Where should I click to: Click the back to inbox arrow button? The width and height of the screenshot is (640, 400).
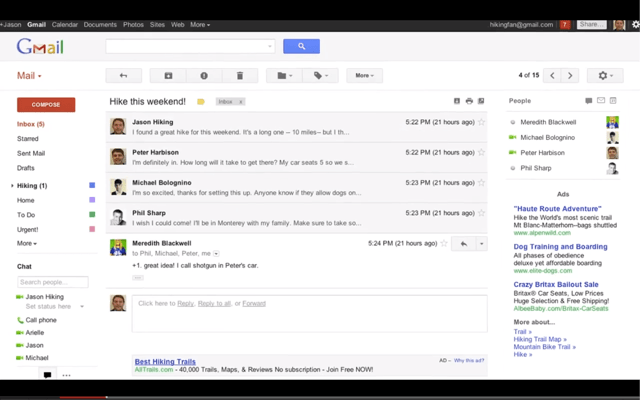[x=124, y=76]
